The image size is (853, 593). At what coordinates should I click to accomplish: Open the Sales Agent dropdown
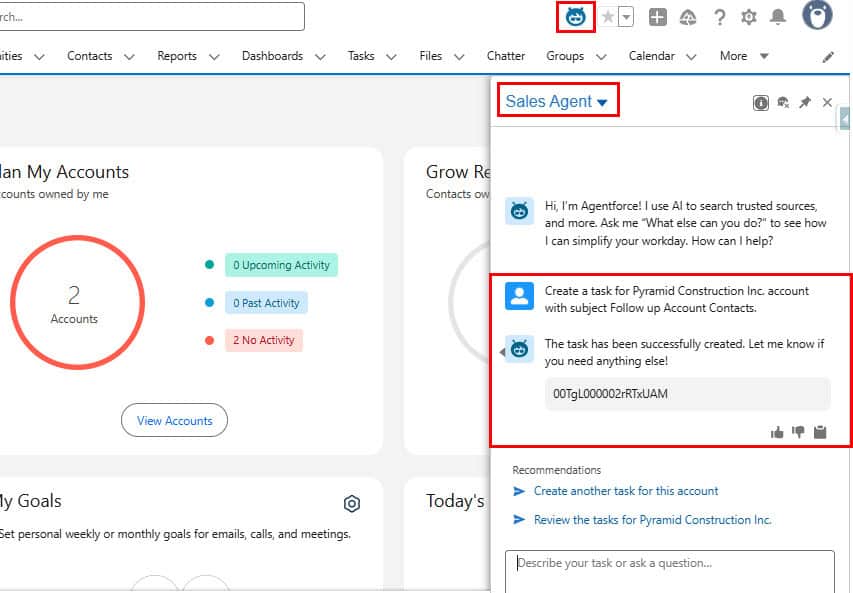557,101
